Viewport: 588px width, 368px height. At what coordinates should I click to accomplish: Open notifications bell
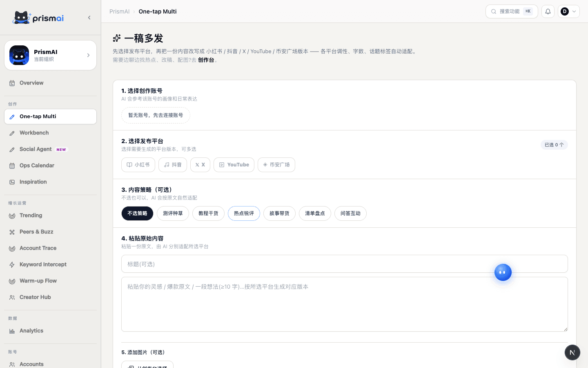[548, 11]
